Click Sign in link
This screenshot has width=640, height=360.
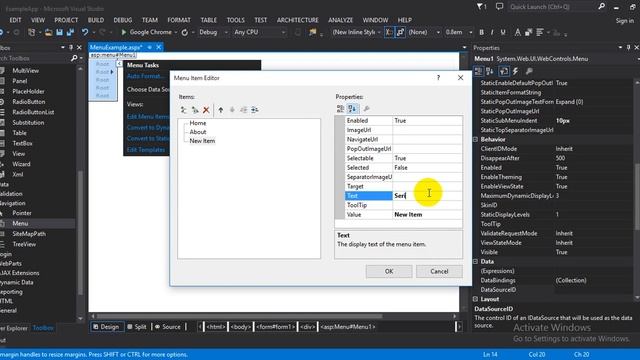pyautogui.click(x=624, y=21)
